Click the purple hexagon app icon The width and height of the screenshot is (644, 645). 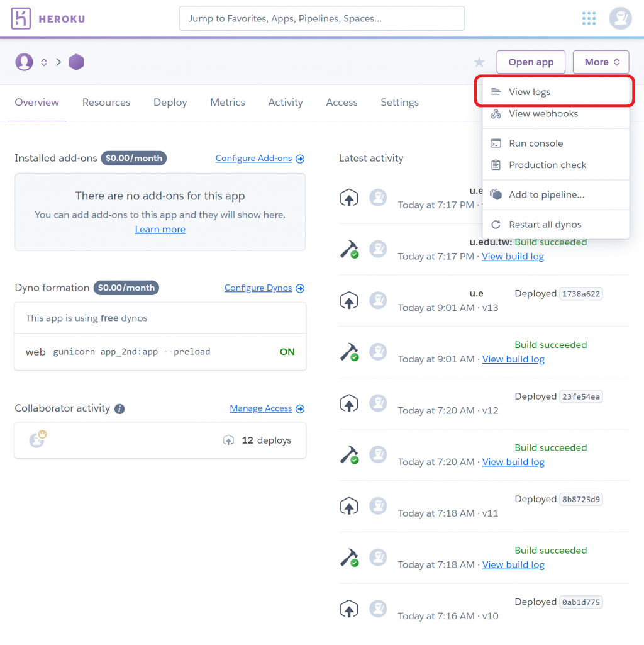coord(76,62)
